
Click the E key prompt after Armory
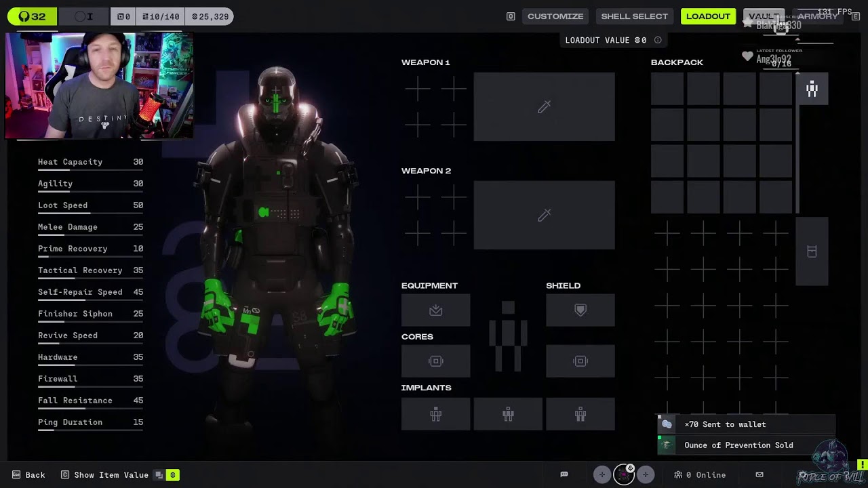point(855,16)
